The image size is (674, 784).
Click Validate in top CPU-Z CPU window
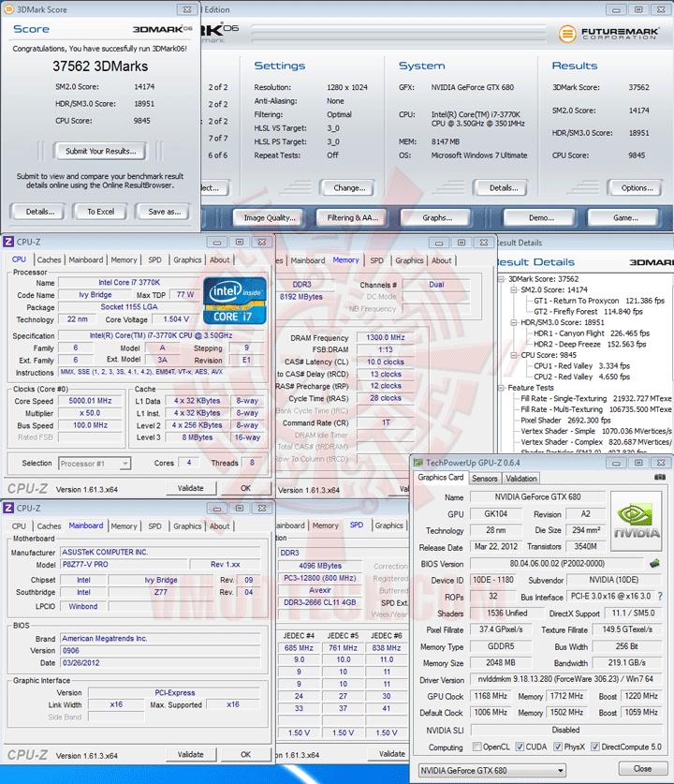[190, 488]
